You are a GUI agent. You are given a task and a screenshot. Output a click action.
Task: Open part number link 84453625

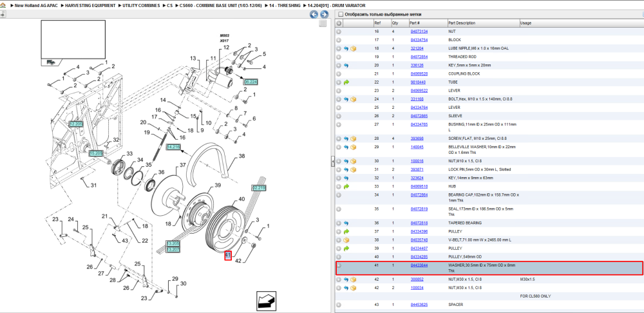[419, 305]
